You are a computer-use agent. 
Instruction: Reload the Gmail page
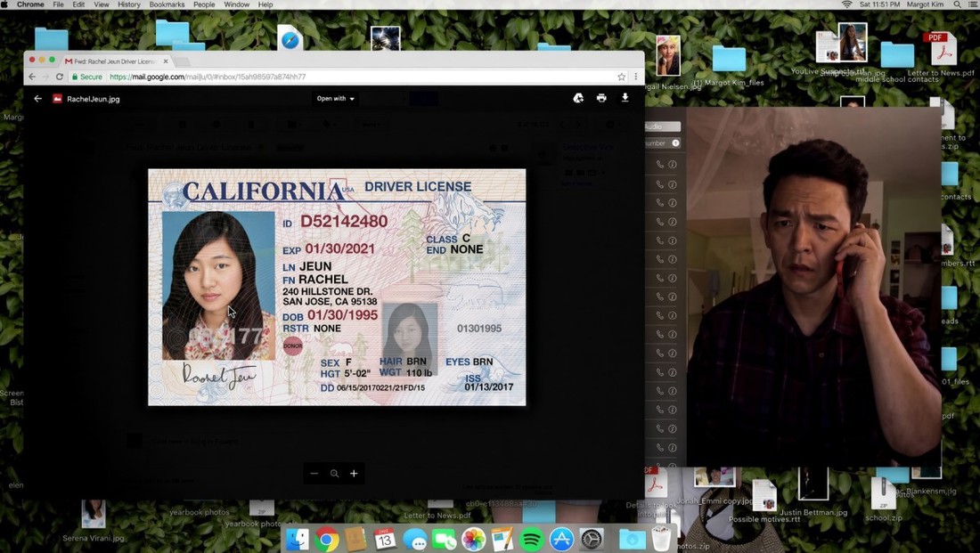[60, 77]
